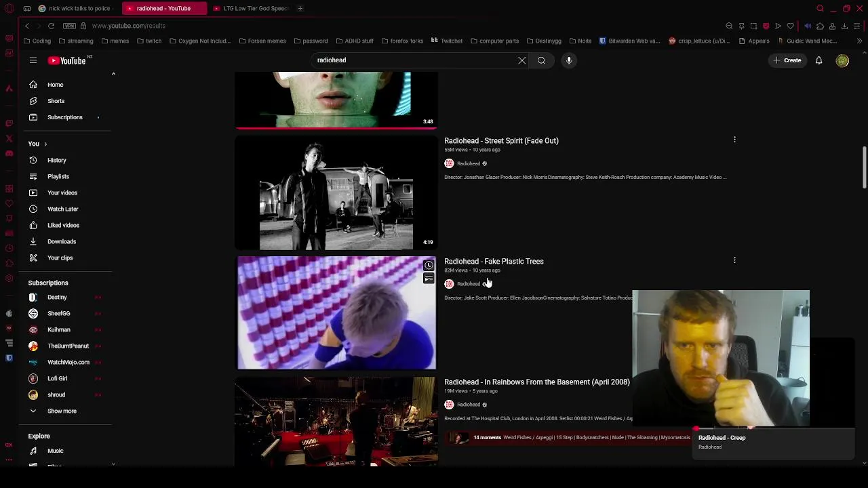Open Subscriptions in sidebar
Screen dimensions: 868x488
tap(65, 117)
